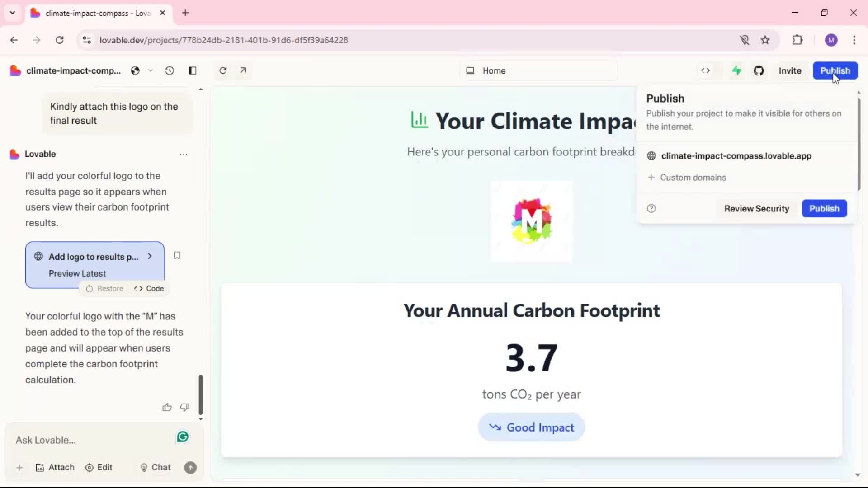Go back with browser back arrow

point(14,40)
